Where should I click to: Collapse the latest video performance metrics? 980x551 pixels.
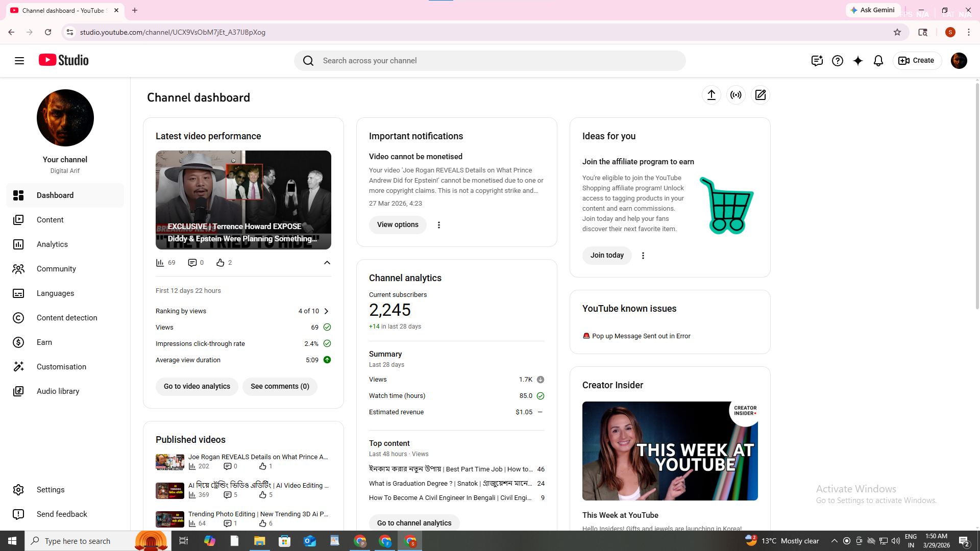[x=327, y=262]
